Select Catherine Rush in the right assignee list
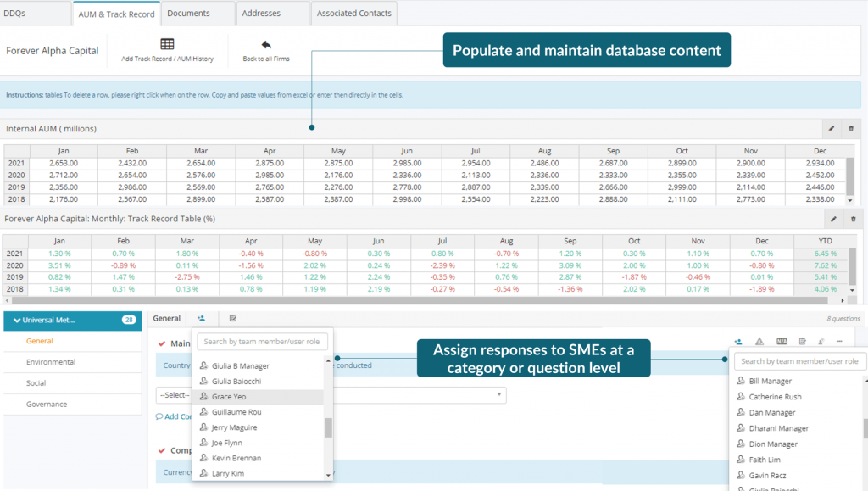 (777, 396)
